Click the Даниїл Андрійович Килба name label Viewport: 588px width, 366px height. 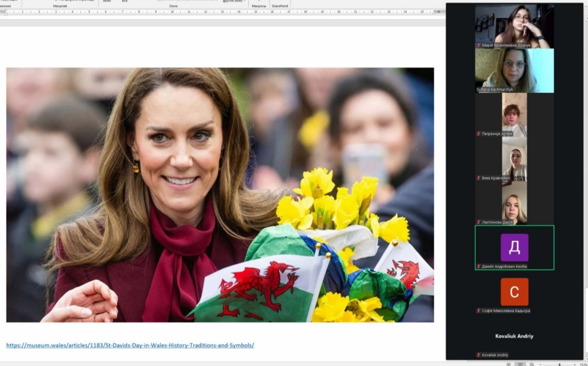504,267
